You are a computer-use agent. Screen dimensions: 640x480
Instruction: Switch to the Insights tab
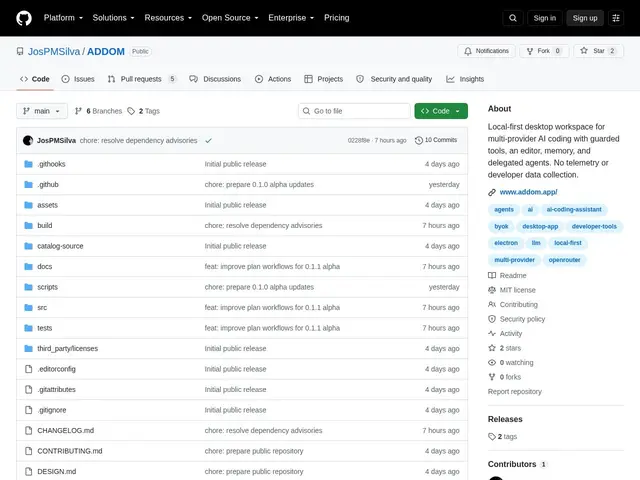click(465, 79)
